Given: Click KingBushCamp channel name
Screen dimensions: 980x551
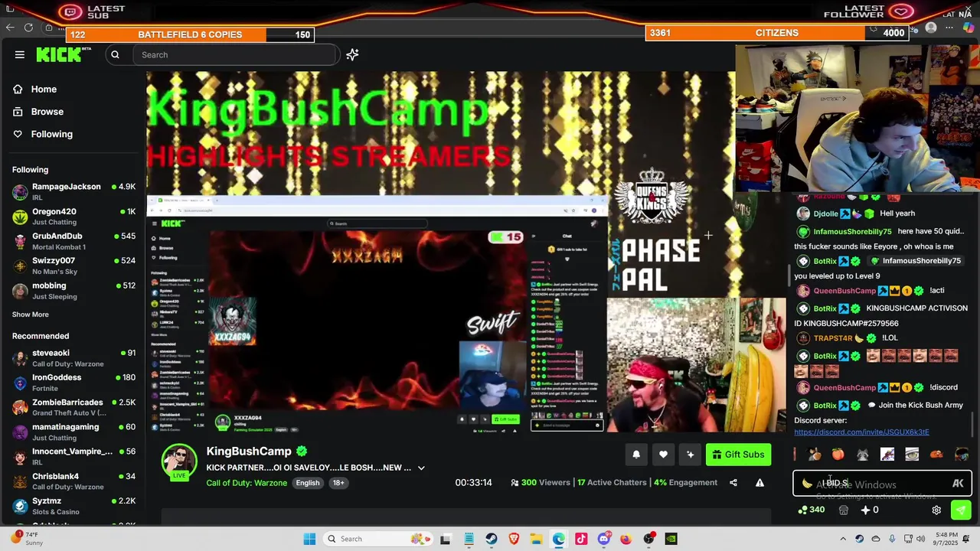Looking at the screenshot, I should click(249, 452).
